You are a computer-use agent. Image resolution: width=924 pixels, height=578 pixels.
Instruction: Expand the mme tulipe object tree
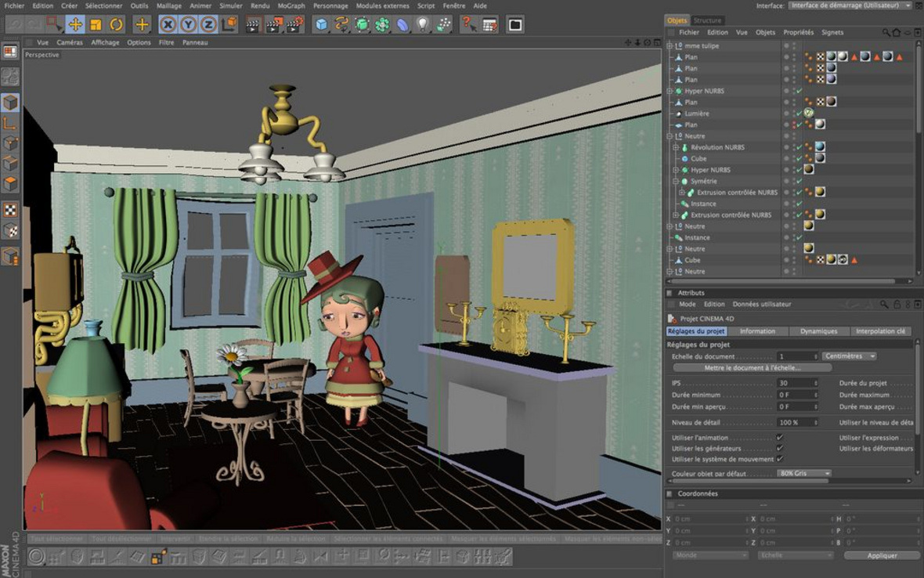670,46
